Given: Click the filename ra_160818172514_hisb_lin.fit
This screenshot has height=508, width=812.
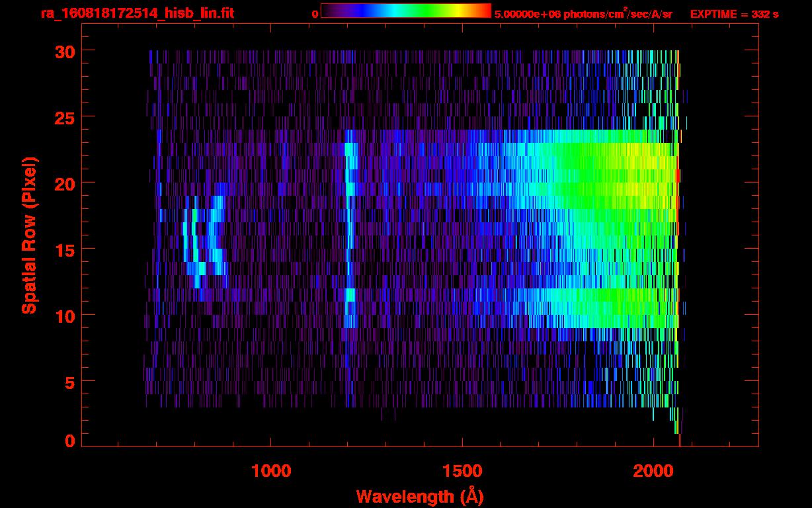Looking at the screenshot, I should [x=137, y=13].
